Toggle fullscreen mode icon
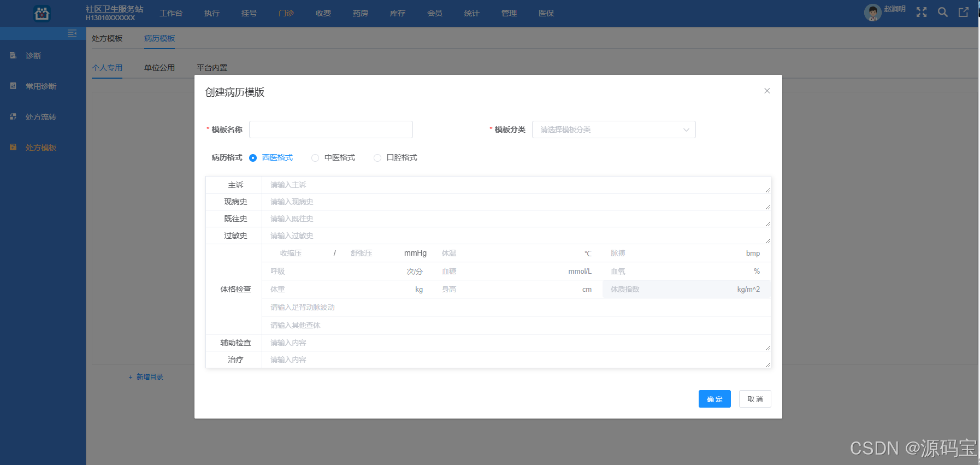Screen dimensions: 980x465 tap(922, 12)
